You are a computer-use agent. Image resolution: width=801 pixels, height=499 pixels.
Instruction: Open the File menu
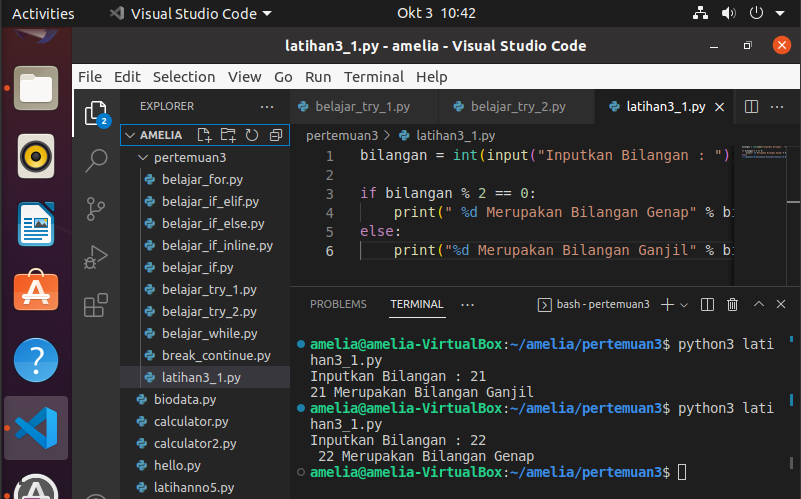90,77
